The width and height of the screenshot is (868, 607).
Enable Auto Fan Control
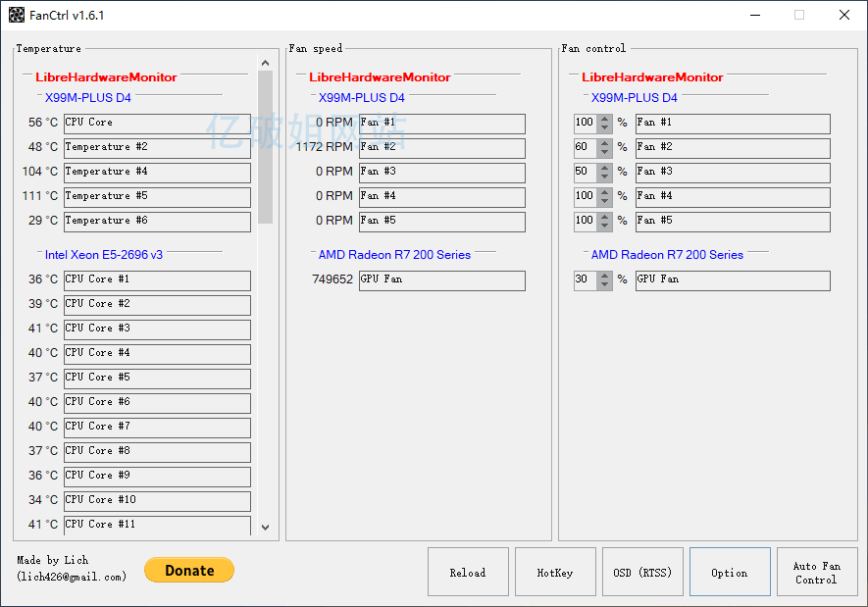(817, 572)
